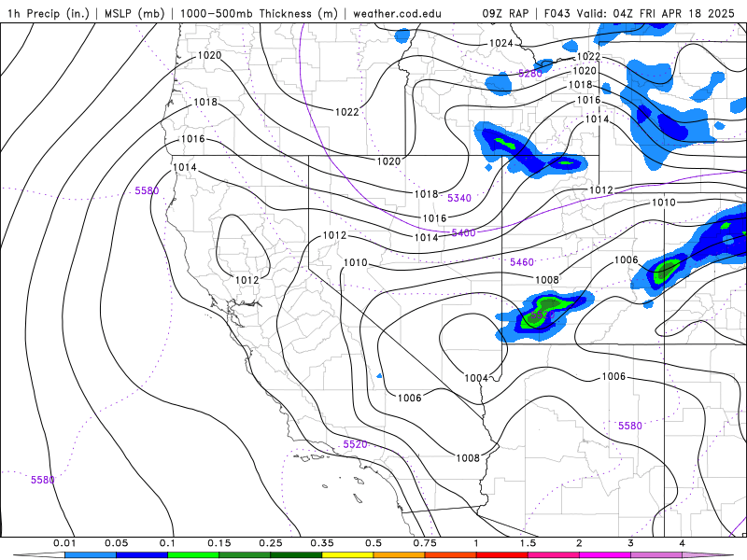Click the orchid 3 inch legend swatch
The width and height of the screenshot is (747, 560).
coord(656,555)
